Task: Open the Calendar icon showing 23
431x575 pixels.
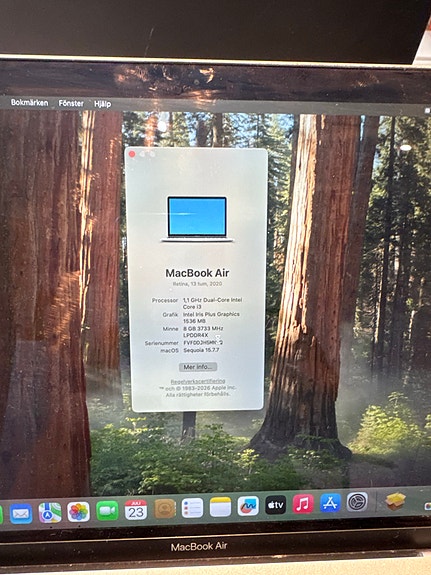Action: tap(136, 510)
